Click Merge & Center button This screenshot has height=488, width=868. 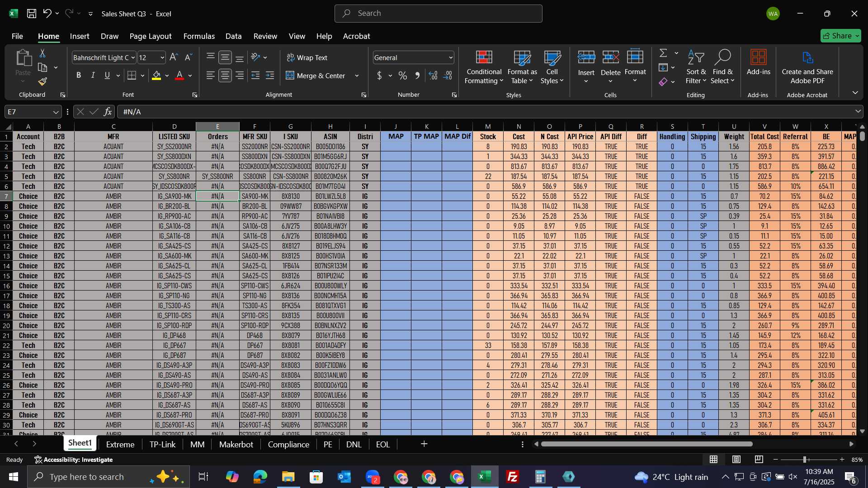coord(316,76)
